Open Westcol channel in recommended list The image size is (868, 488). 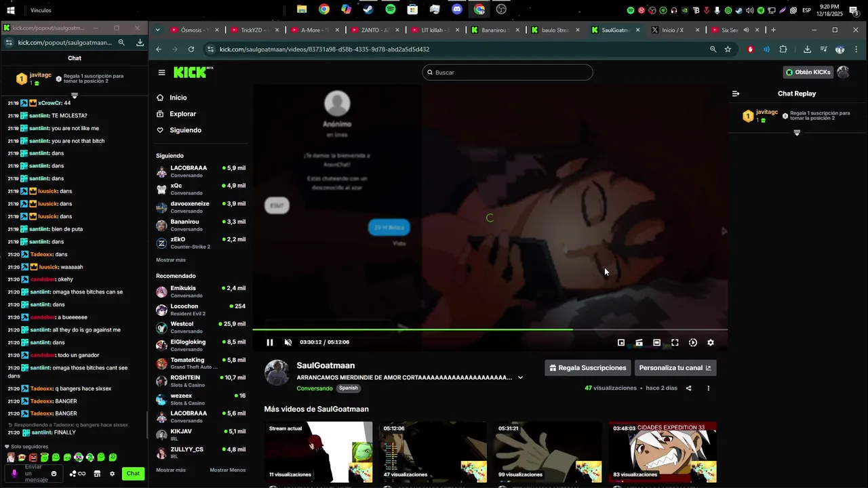point(201,327)
